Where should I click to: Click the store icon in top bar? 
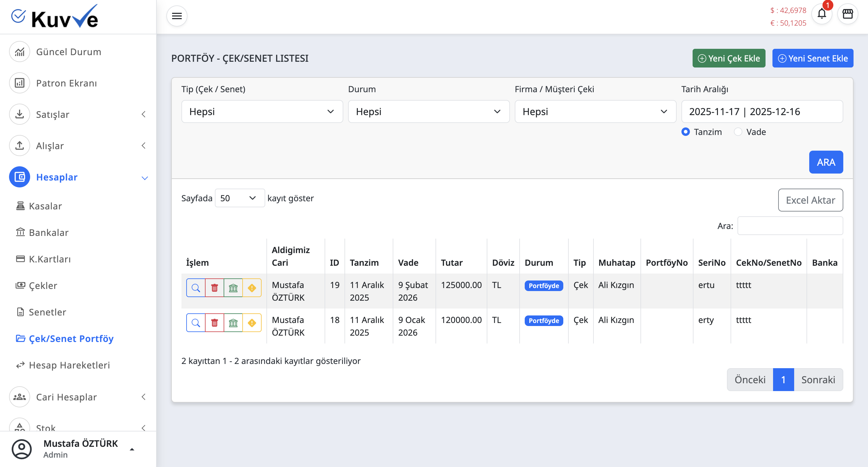[848, 14]
